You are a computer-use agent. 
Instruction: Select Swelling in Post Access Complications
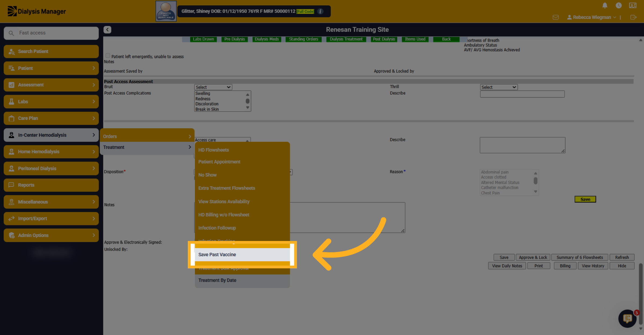pos(203,93)
